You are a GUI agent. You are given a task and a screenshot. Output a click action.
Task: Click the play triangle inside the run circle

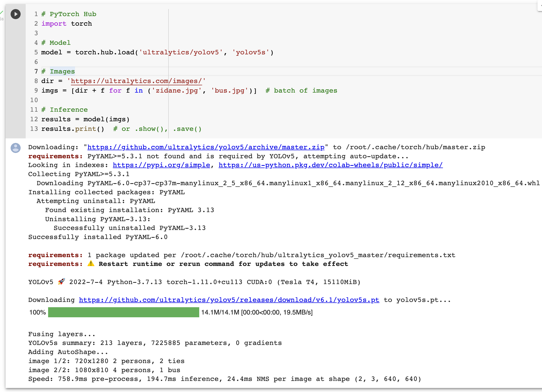[x=16, y=14]
